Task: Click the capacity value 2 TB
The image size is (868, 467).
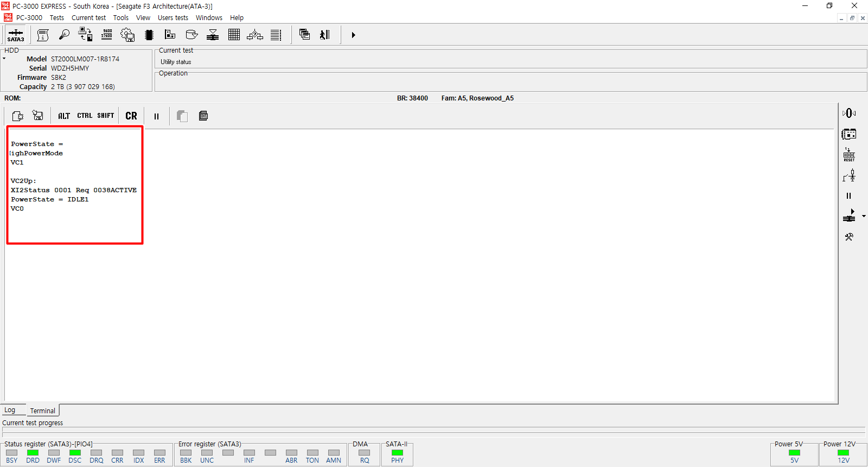Action: point(83,87)
